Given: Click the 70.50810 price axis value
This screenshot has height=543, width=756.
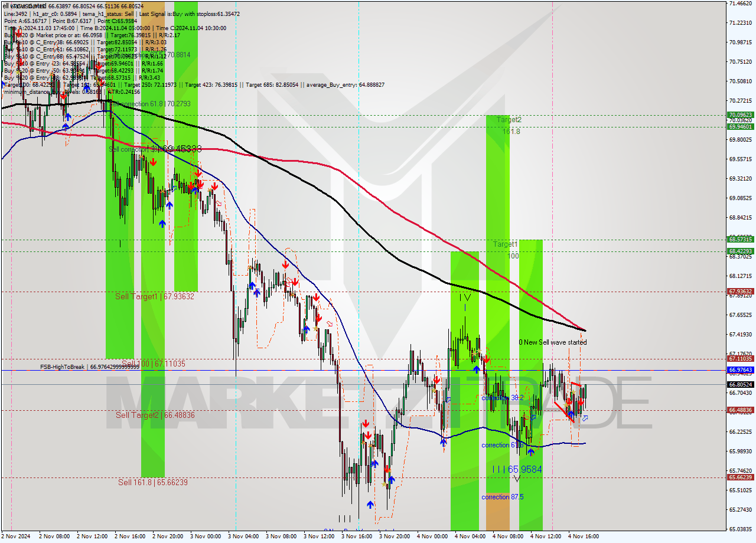Looking at the screenshot, I should pyautogui.click(x=741, y=81).
